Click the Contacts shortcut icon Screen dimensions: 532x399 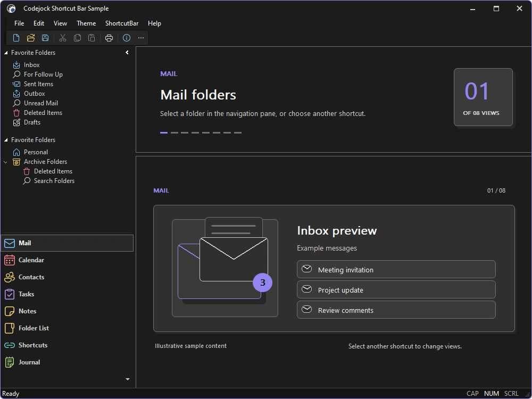(10, 277)
